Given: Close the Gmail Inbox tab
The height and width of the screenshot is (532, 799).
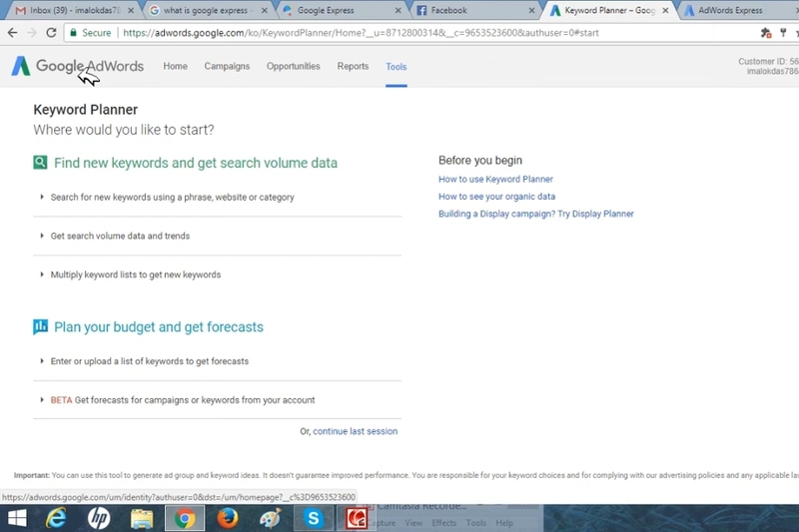Looking at the screenshot, I should pyautogui.click(x=131, y=10).
